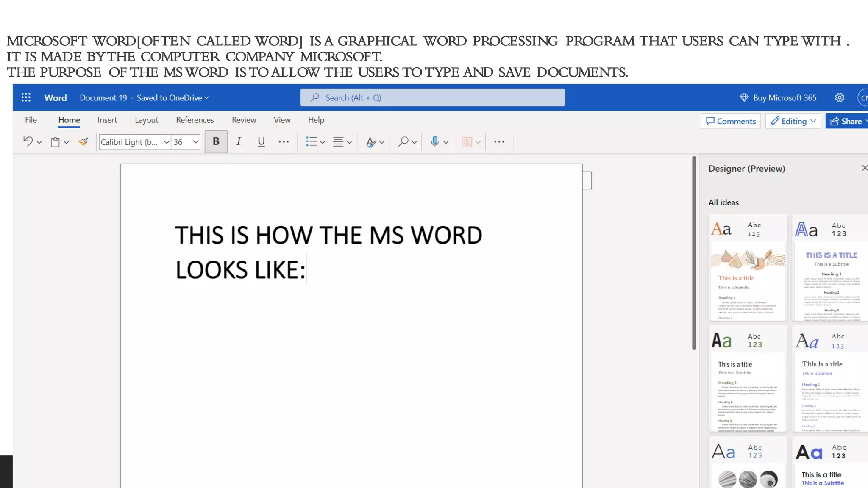
Task: Click the Find magnifier icon
Action: coord(403,142)
